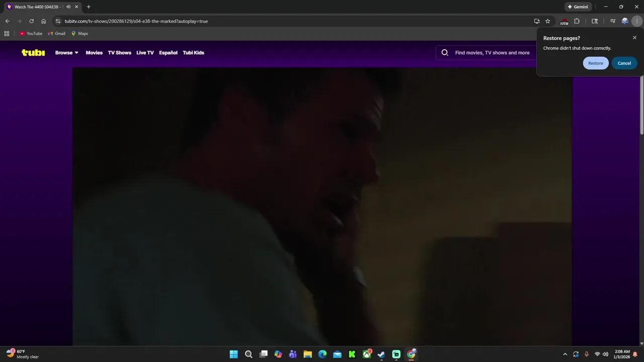The height and width of the screenshot is (362, 644).
Task: Restore pages in Chrome popup
Action: tap(596, 63)
